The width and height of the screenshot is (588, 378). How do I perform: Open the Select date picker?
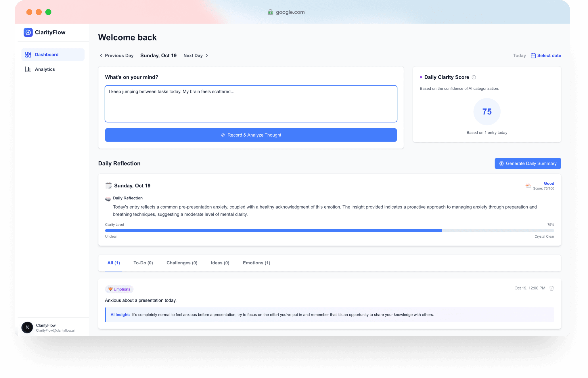(x=549, y=55)
